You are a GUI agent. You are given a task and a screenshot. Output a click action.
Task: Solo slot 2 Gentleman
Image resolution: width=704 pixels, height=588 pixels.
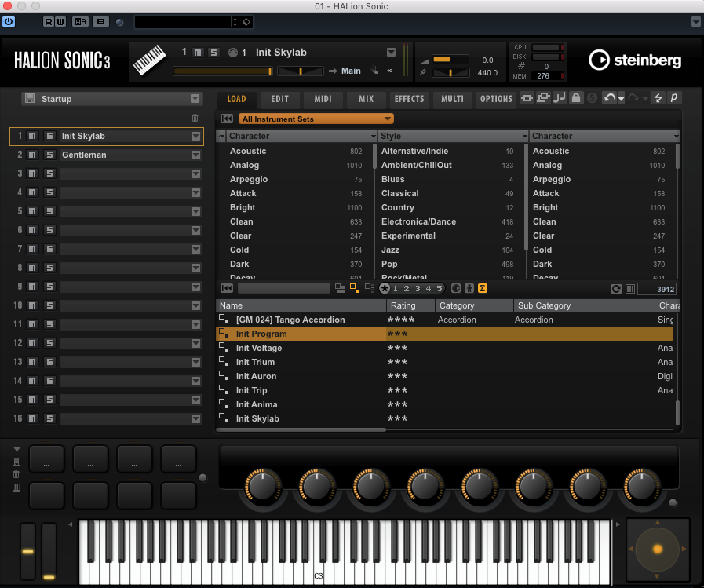pyautogui.click(x=49, y=155)
